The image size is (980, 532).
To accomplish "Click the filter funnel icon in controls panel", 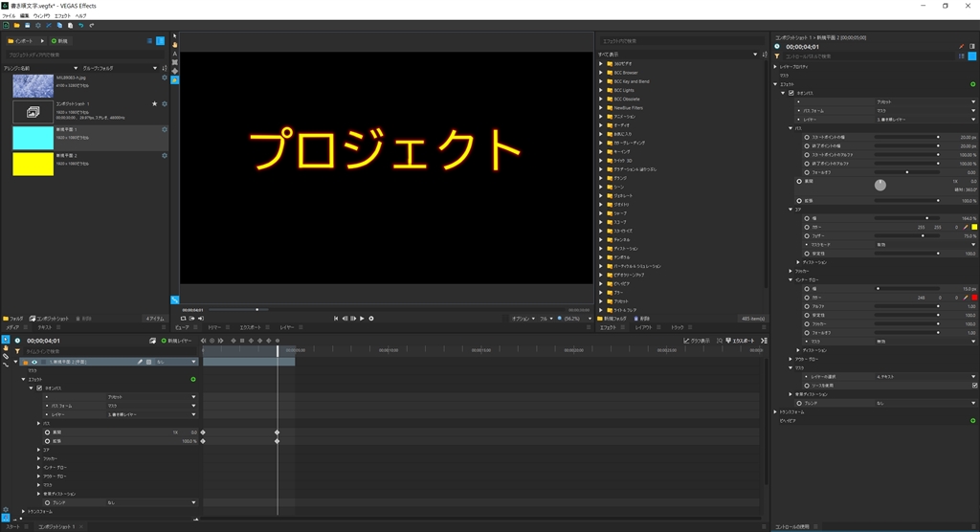I will (777, 56).
